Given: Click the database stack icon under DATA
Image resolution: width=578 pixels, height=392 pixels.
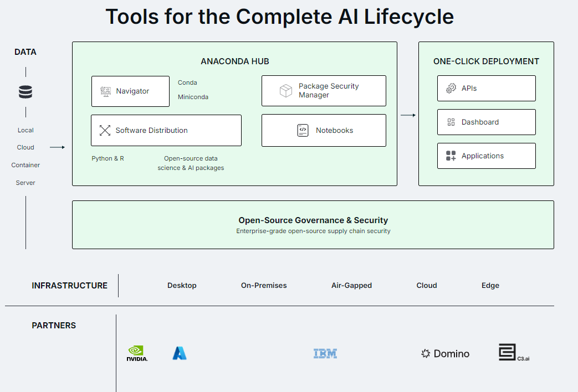Looking at the screenshot, I should (x=25, y=92).
